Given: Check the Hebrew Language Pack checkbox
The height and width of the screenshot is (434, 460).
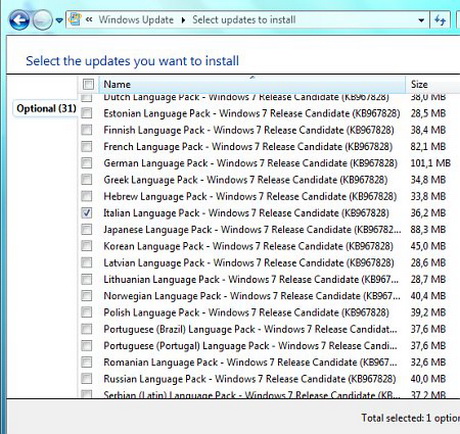Looking at the screenshot, I should [87, 196].
